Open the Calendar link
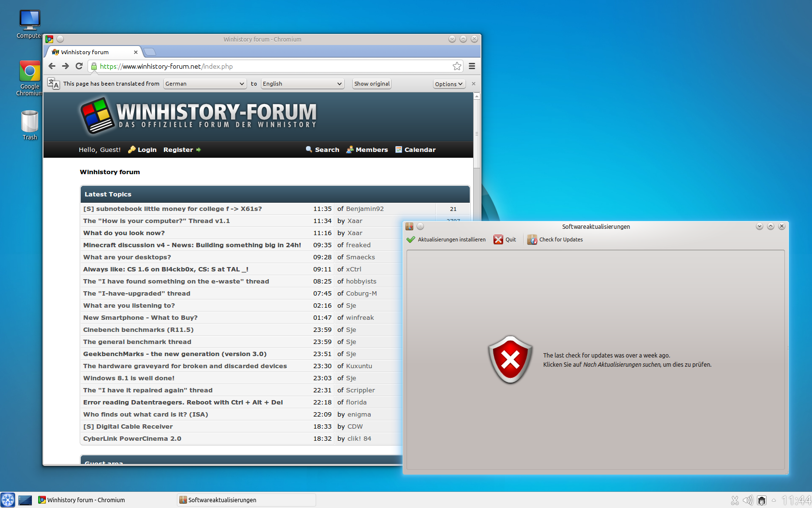This screenshot has height=508, width=812. pos(420,150)
